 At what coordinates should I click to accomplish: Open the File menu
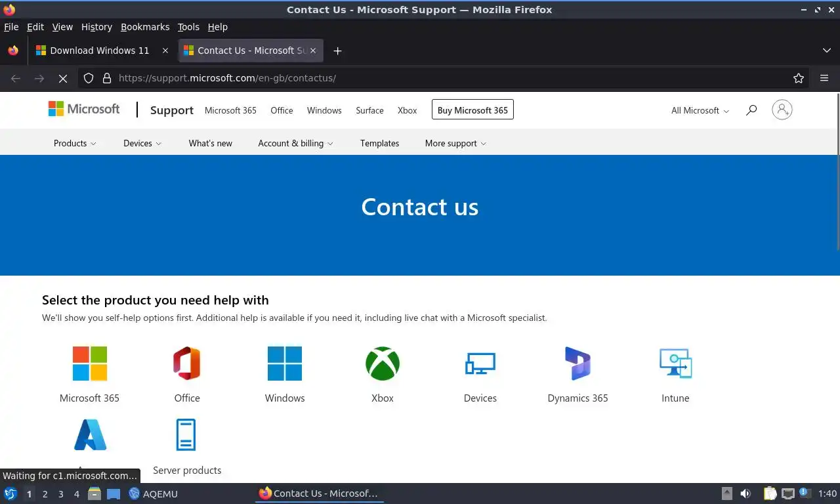tap(11, 27)
